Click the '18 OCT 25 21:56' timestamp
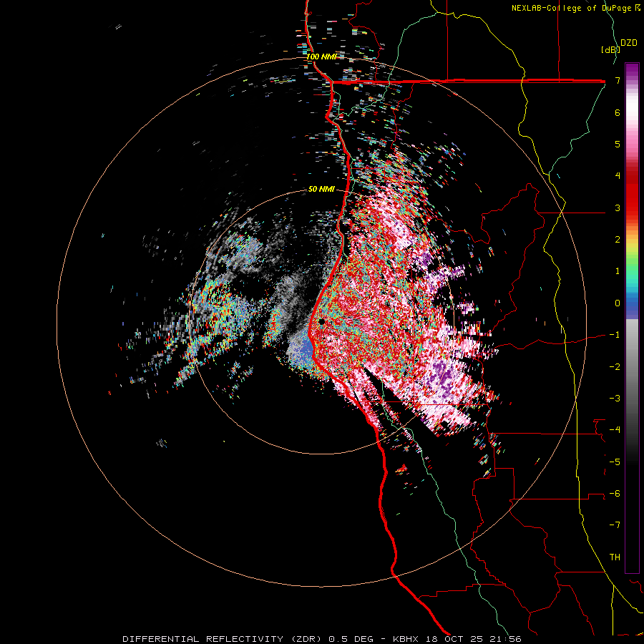The height and width of the screenshot is (644, 644). 474,639
